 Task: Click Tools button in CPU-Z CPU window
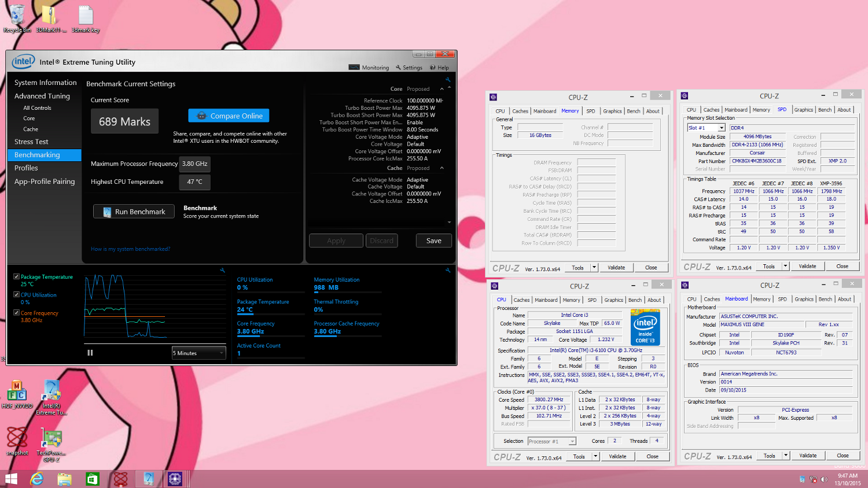(579, 456)
